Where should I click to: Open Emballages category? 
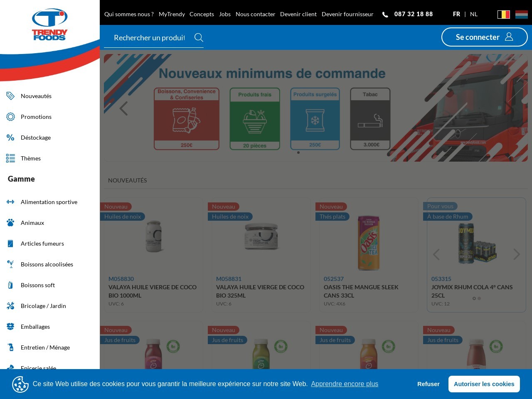coord(35,327)
